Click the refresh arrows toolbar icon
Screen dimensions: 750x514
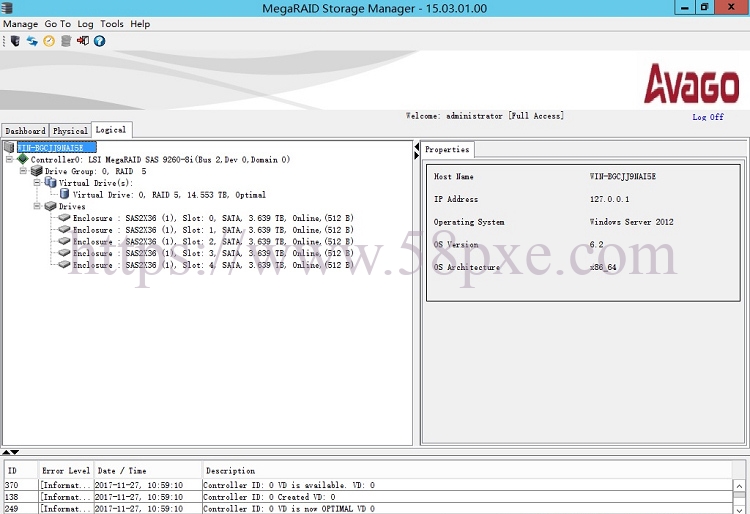coord(32,41)
